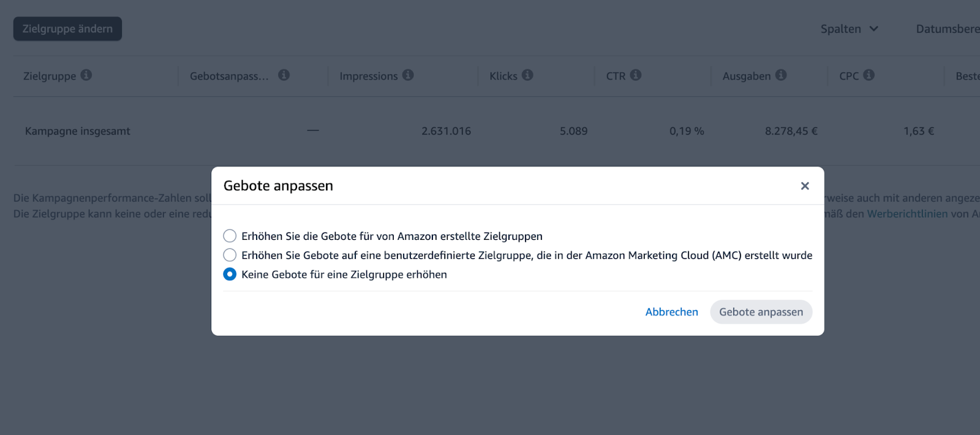980x435 pixels.
Task: Click info icon next to Klicks
Action: [527, 75]
